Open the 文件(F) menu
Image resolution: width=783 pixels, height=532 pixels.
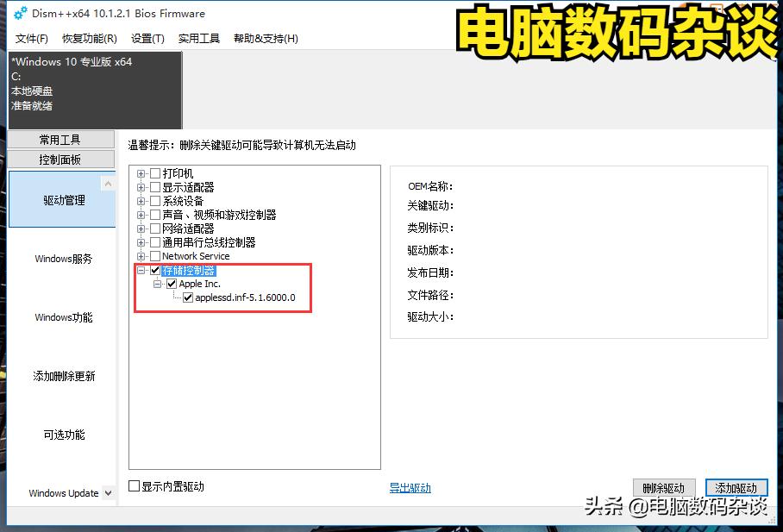click(x=28, y=39)
